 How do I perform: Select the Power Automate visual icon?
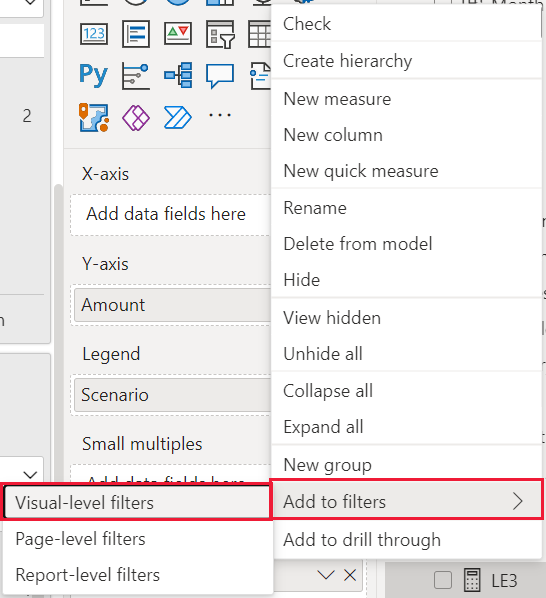pos(178,117)
